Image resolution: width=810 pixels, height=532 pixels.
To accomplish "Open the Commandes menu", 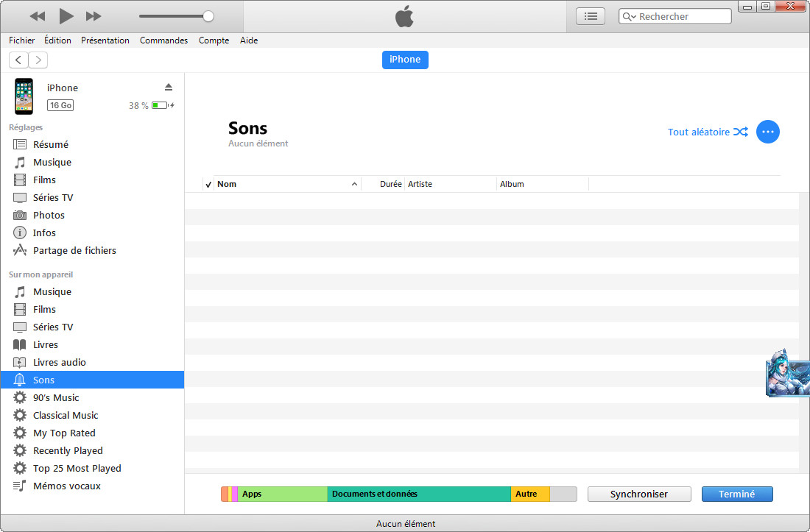I will point(163,40).
